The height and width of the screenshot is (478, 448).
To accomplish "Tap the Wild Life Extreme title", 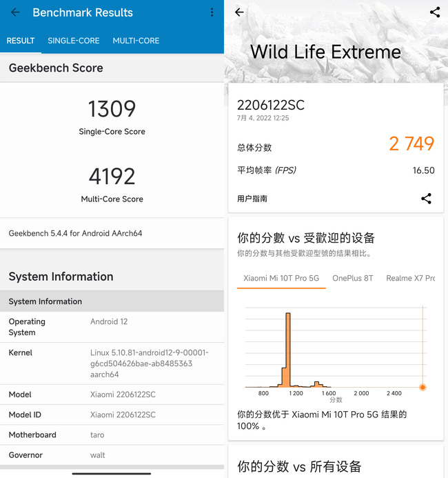I will pos(325,52).
